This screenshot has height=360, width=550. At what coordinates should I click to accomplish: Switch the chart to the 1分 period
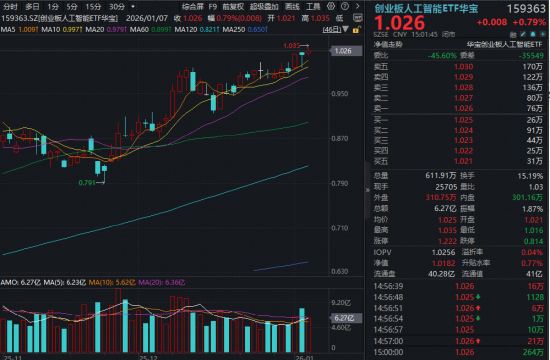(x=53, y=7)
